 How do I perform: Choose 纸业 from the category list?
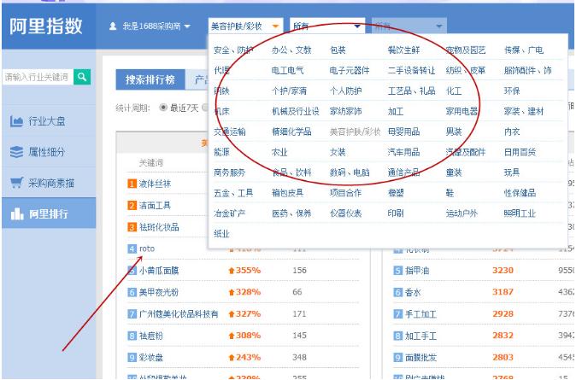tap(221, 234)
